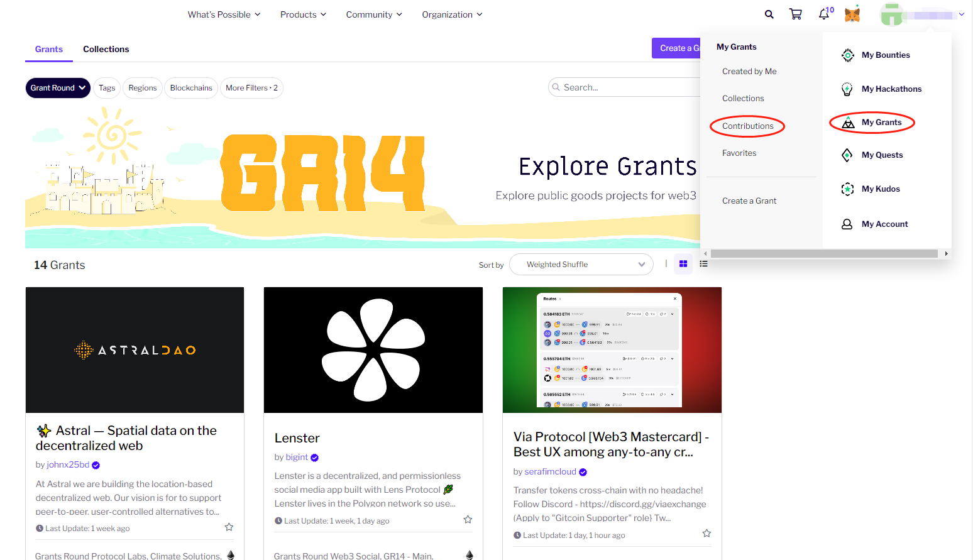Open My Bounties from the user menu
Viewport: 973px width, 560px height.
click(x=885, y=55)
